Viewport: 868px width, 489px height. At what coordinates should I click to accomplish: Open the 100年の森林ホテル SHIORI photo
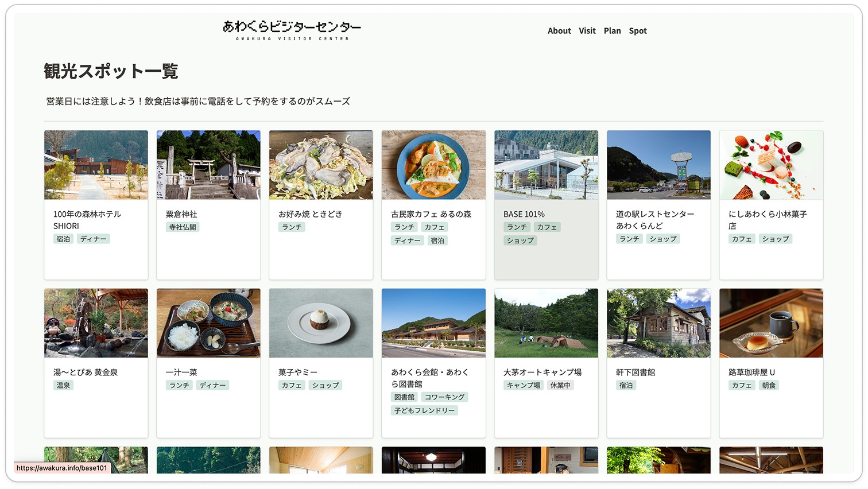96,165
